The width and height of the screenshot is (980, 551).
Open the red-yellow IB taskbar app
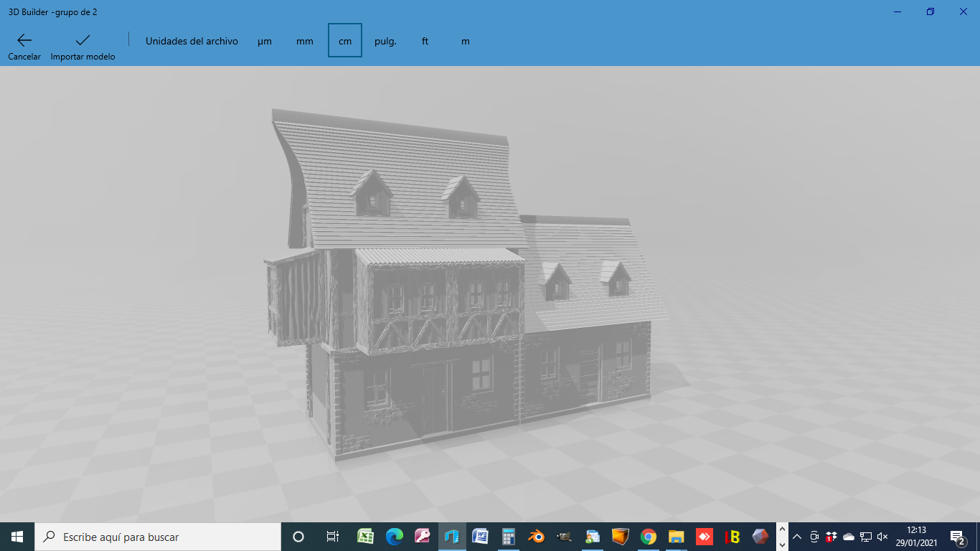coord(732,537)
